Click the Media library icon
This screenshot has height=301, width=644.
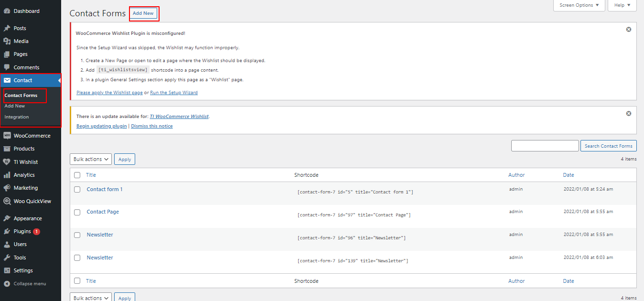pyautogui.click(x=7, y=41)
